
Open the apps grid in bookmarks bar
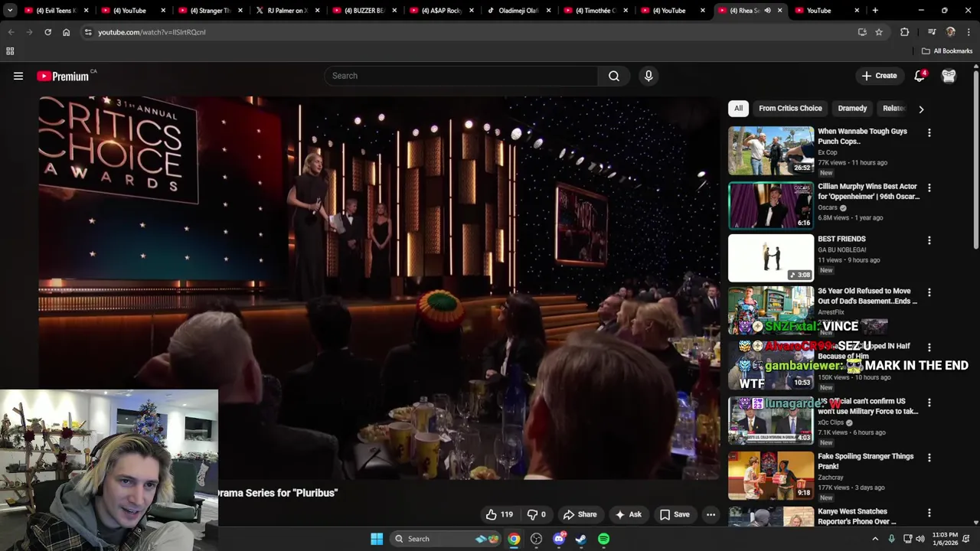coord(10,51)
